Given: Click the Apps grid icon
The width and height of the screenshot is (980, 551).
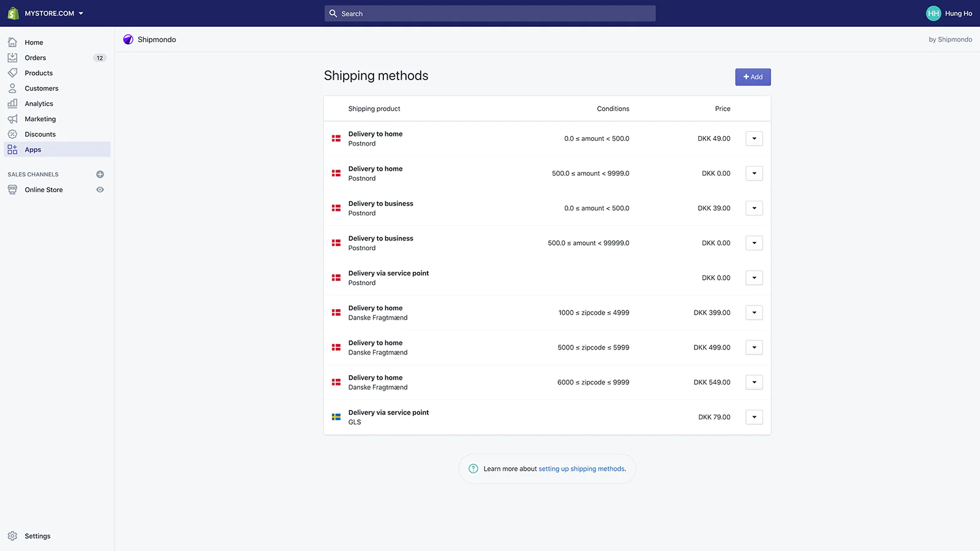Looking at the screenshot, I should [x=12, y=149].
